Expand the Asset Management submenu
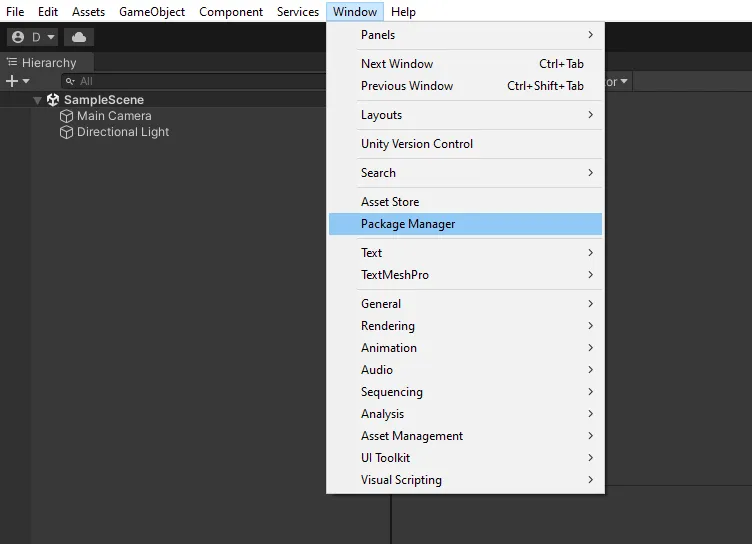The width and height of the screenshot is (752, 544). [465, 436]
